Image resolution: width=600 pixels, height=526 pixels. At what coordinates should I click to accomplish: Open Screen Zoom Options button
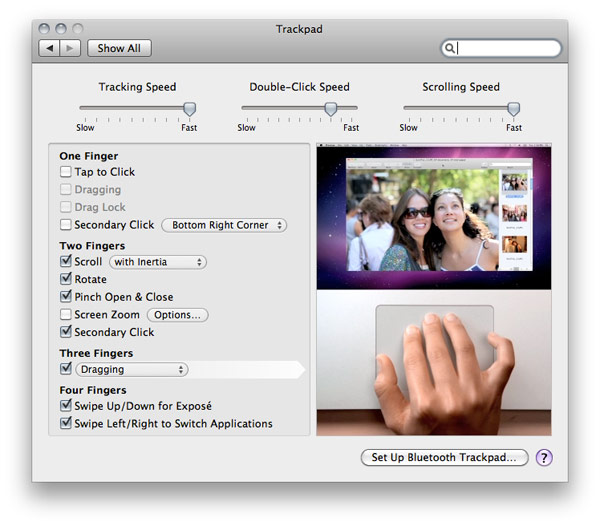(177, 315)
